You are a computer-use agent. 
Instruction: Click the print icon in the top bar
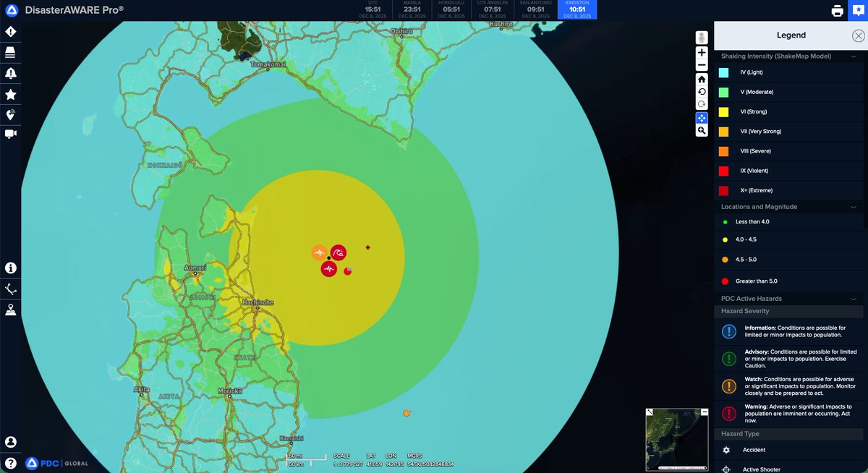click(x=837, y=10)
